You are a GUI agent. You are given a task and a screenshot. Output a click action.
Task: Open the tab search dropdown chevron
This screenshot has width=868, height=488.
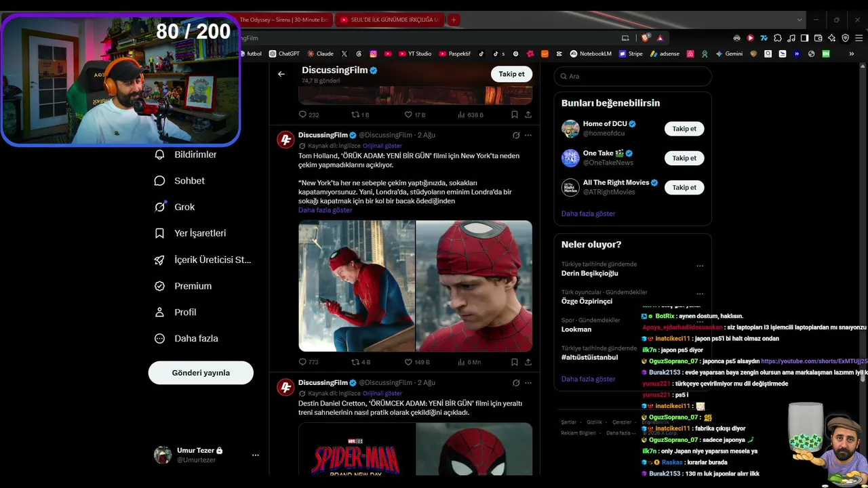pyautogui.click(x=800, y=20)
